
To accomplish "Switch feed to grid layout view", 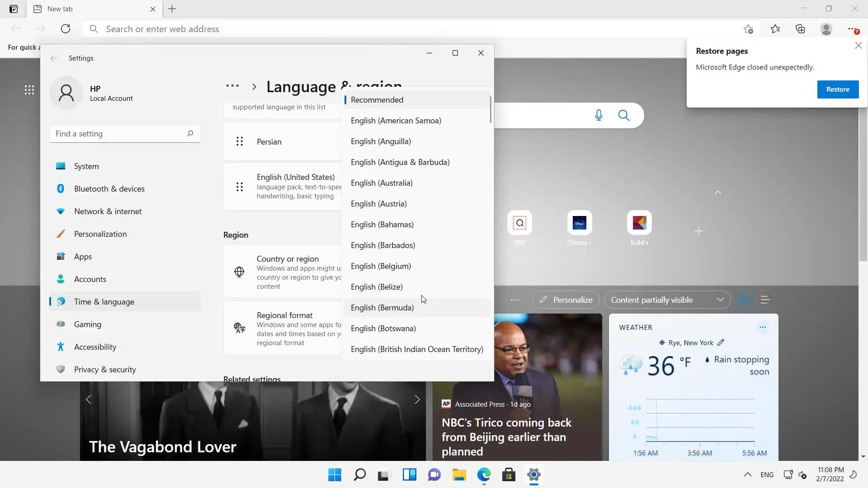I will click(x=744, y=300).
